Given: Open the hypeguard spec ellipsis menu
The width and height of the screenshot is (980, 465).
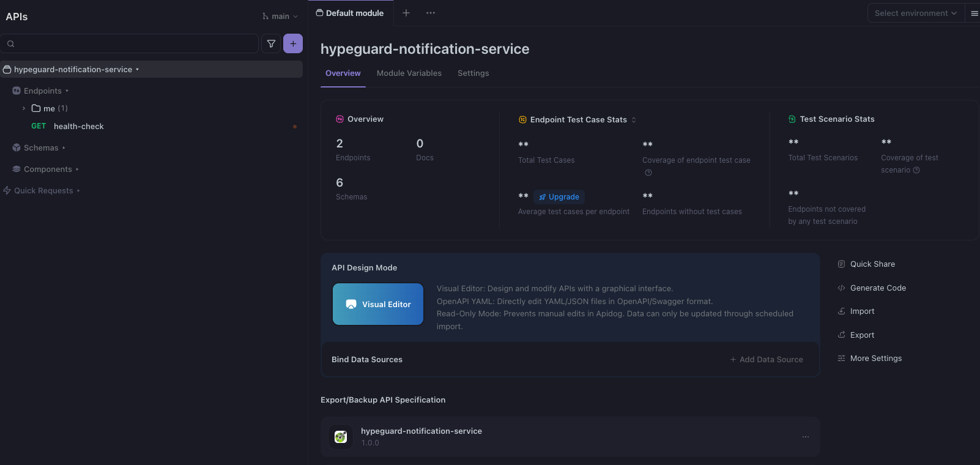Looking at the screenshot, I should 806,437.
